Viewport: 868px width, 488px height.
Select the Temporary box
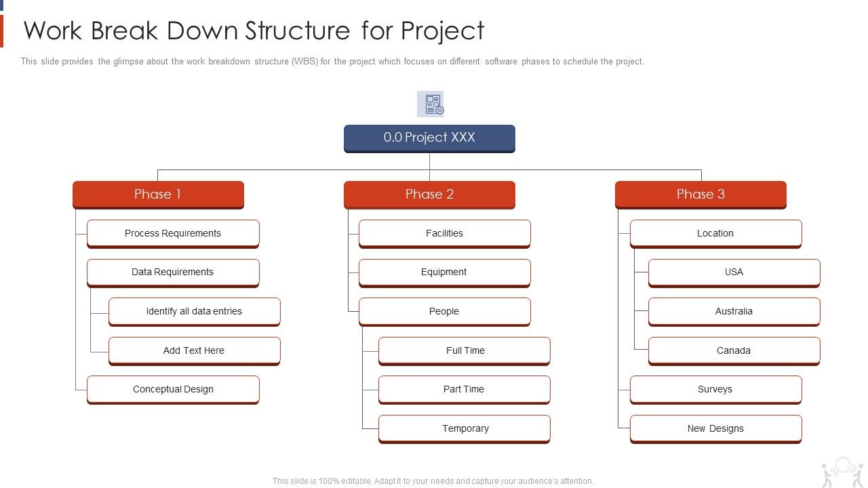pos(464,429)
